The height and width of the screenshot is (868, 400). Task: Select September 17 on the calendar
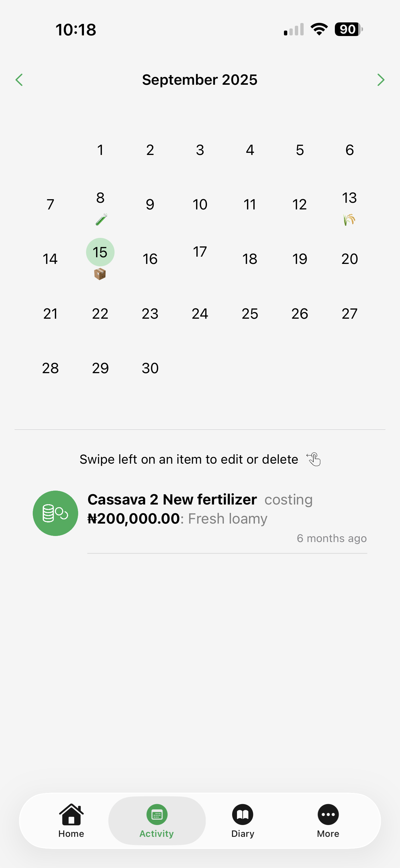coord(200,252)
